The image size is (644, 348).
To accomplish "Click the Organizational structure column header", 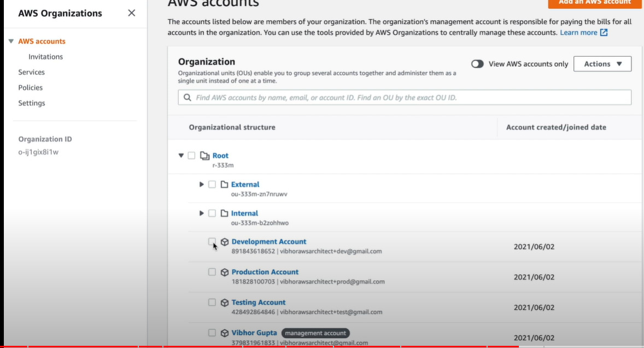I will point(232,127).
